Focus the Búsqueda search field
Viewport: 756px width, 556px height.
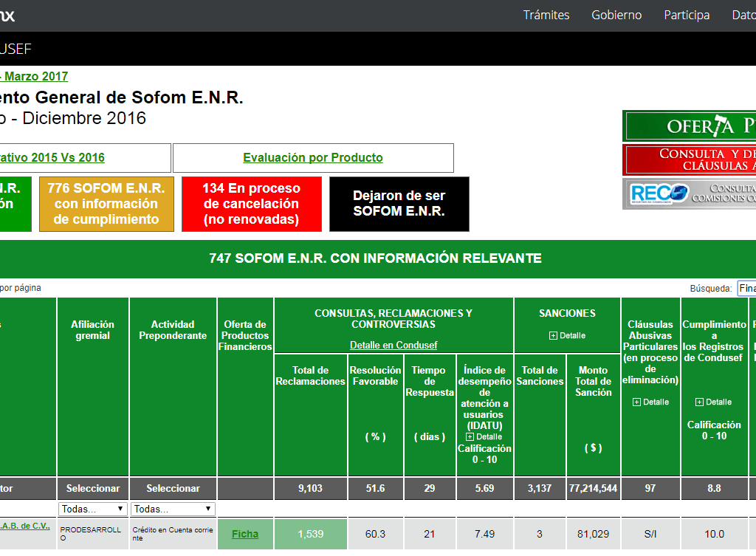click(x=747, y=289)
